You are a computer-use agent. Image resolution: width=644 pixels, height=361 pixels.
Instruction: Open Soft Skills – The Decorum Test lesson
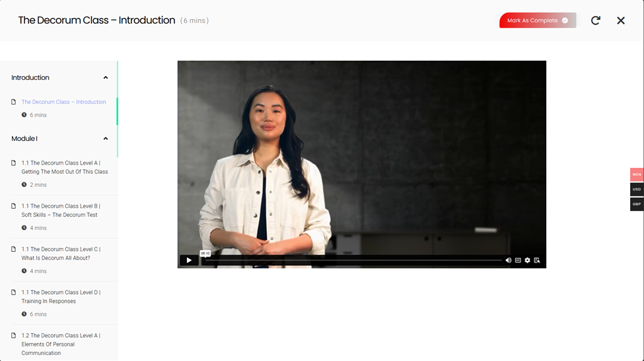[61, 210]
